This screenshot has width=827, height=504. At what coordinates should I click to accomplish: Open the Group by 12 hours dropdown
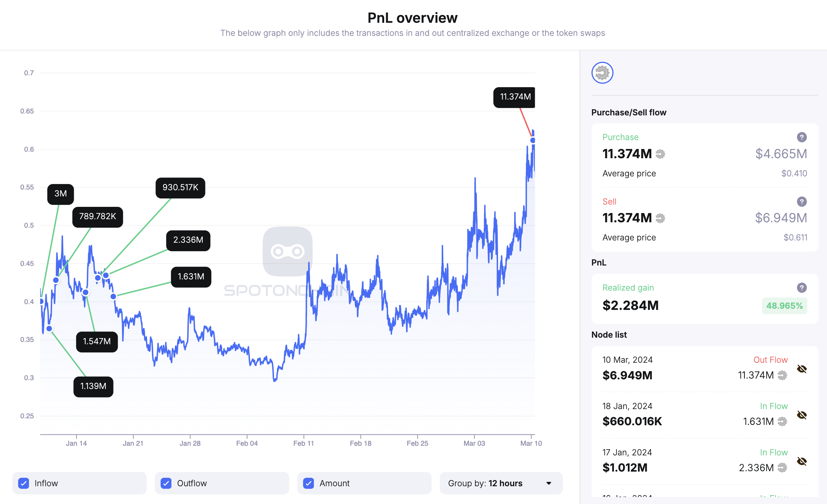(501, 483)
